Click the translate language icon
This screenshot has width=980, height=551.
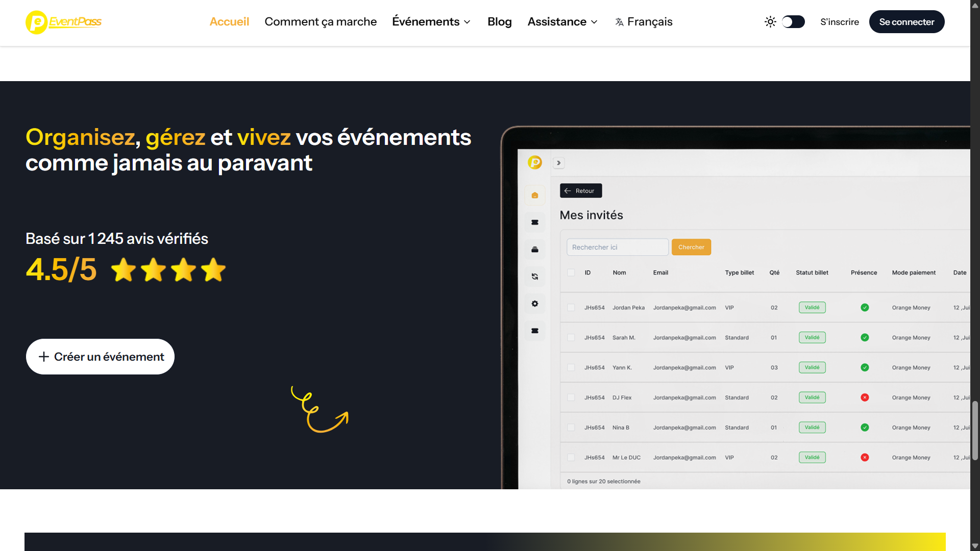click(619, 22)
